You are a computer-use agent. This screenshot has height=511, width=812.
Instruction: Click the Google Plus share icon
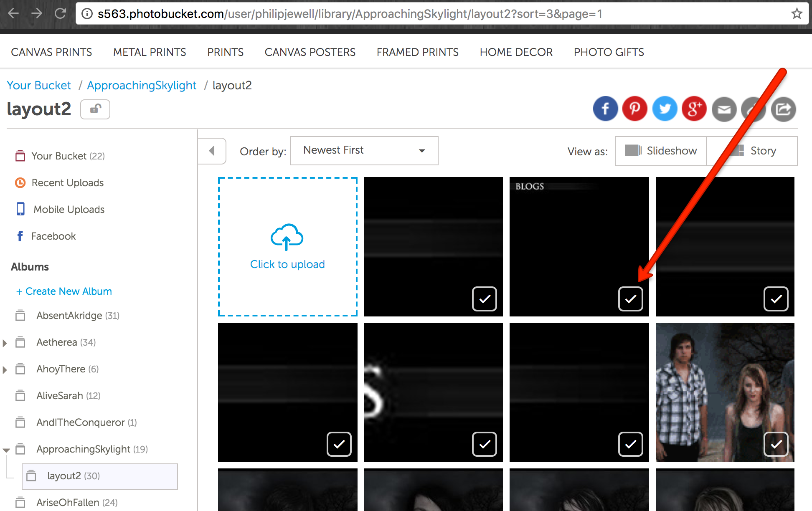694,109
